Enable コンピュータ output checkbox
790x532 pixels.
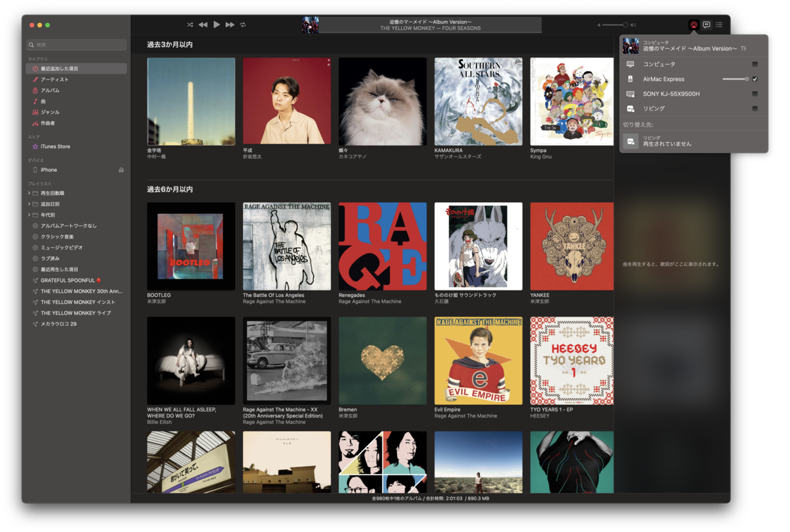(755, 64)
